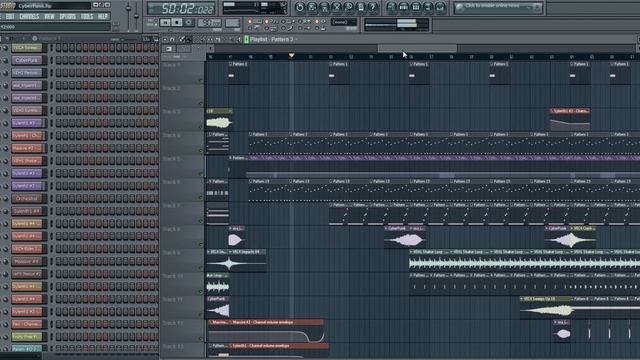Select the playlist draw pencil tool
640x360 pixels.
182,40
